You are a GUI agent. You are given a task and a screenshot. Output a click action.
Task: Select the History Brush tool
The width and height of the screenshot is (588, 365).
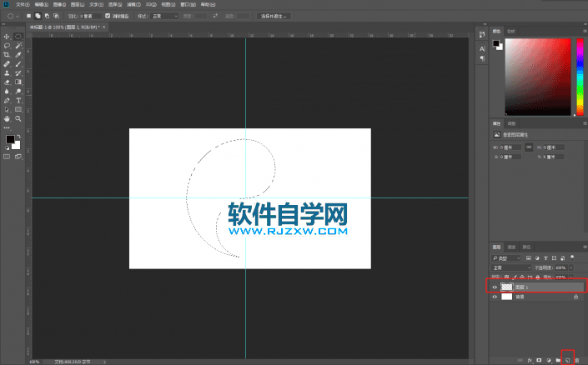pos(18,73)
